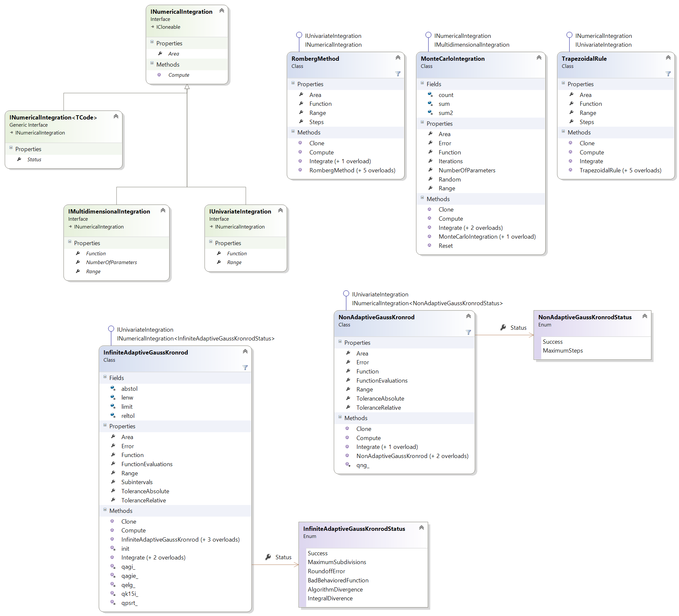Screen dimensions: 679x616
Task: Collapse Methods section in RombergMethod
Action: (x=293, y=132)
